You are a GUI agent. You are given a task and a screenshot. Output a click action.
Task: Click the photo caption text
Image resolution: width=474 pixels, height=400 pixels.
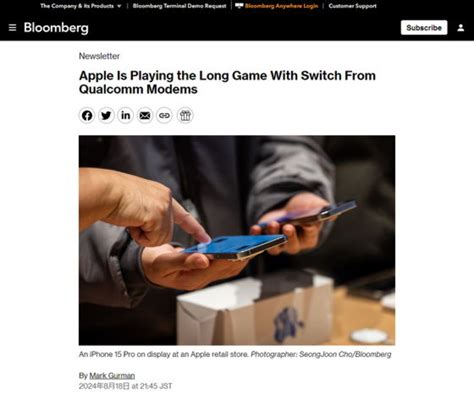coord(235,354)
